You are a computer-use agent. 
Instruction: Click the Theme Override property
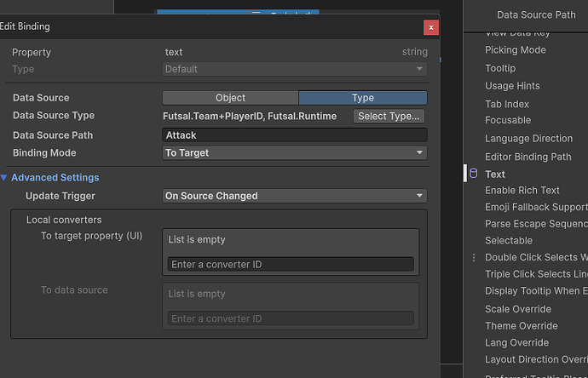(x=521, y=326)
